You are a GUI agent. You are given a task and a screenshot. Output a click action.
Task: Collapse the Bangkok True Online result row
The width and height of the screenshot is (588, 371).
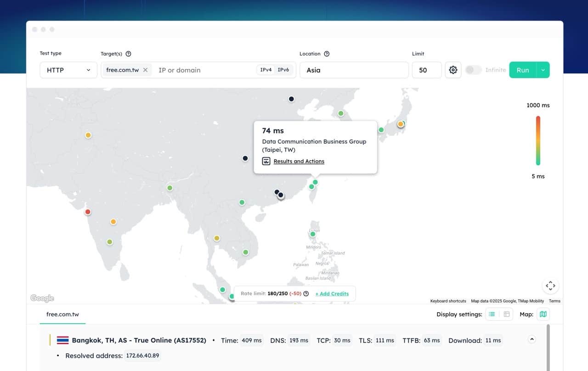point(532,340)
